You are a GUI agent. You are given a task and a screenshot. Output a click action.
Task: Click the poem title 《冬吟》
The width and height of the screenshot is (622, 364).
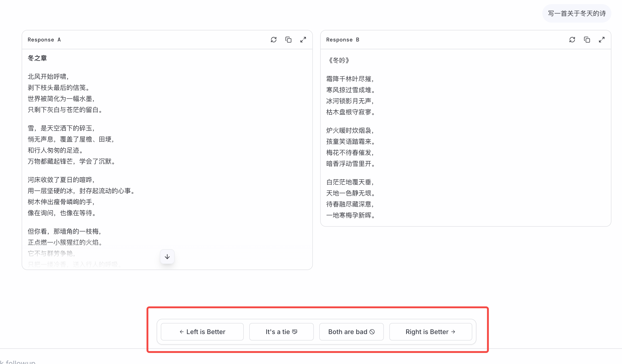(339, 60)
